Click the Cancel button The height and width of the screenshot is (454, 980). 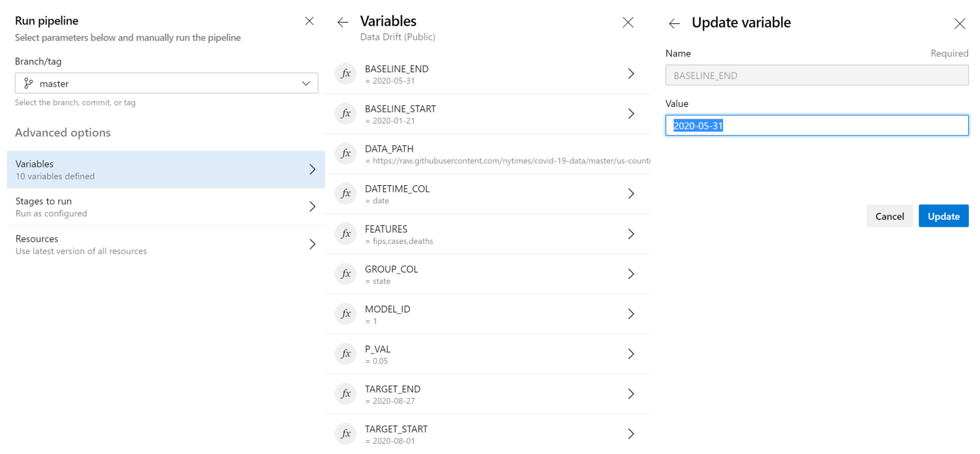point(890,216)
